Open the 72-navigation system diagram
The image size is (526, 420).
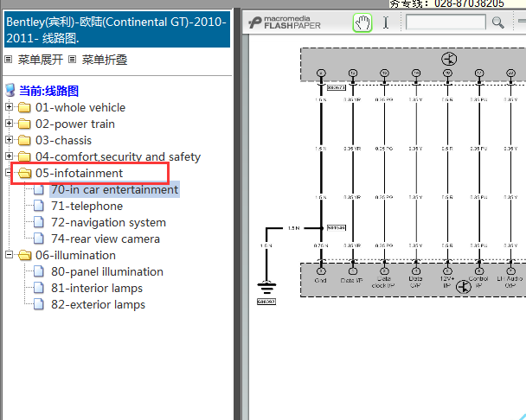(x=108, y=223)
